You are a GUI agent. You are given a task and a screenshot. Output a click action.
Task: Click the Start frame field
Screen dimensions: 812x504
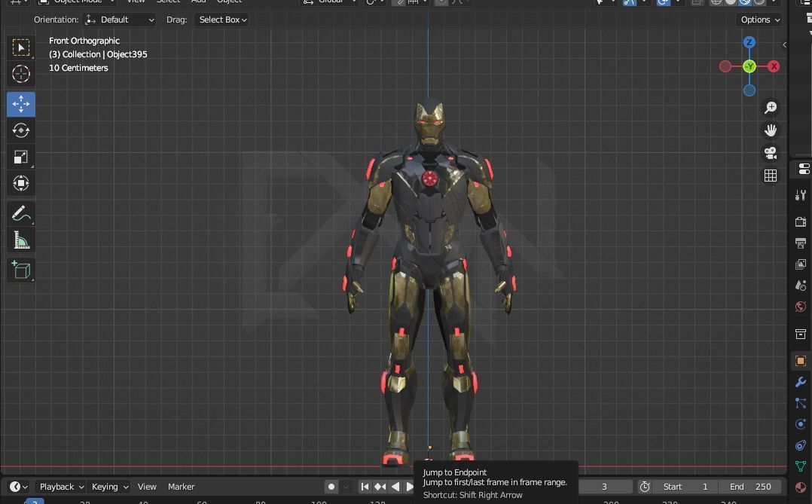pos(685,487)
